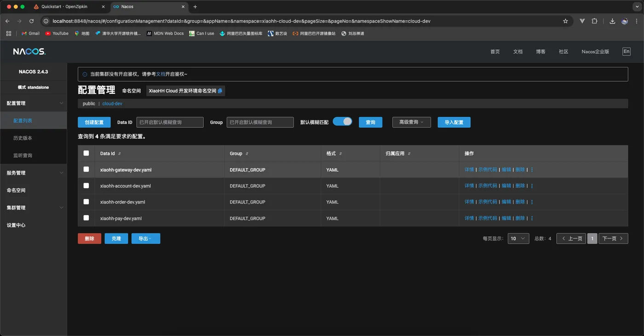The width and height of the screenshot is (644, 336).
Task: Expand the 高级查询 dropdown
Action: pyautogui.click(x=411, y=122)
